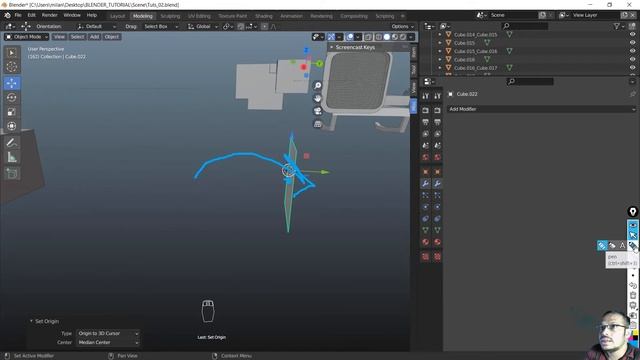Select the text 'A' annotation tool
This screenshot has width=640, height=360.
click(622, 245)
